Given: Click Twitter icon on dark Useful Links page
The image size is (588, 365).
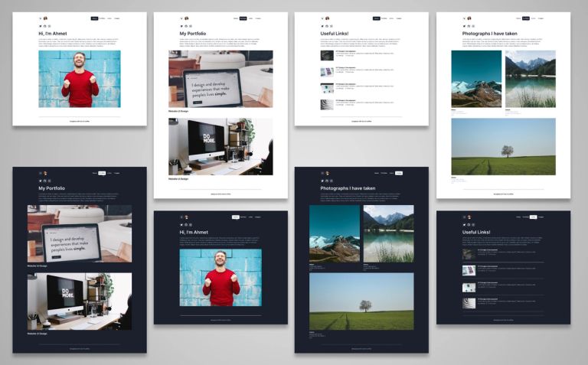Looking at the screenshot, I should pyautogui.click(x=464, y=225).
